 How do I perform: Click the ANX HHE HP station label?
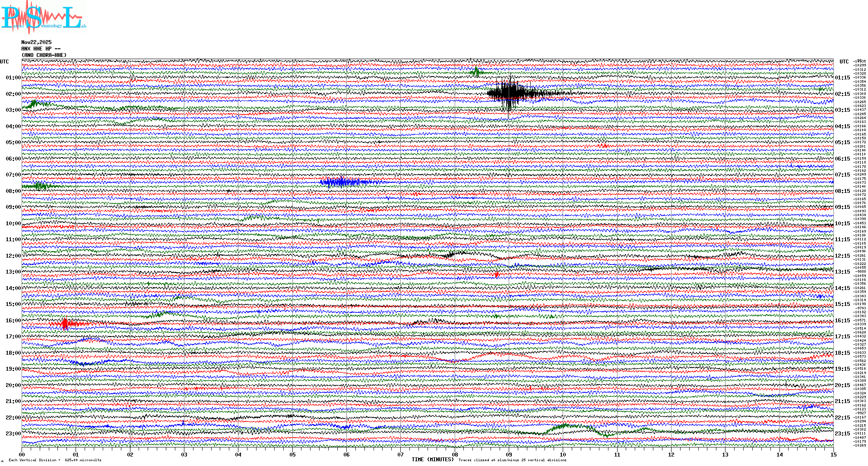pos(41,49)
